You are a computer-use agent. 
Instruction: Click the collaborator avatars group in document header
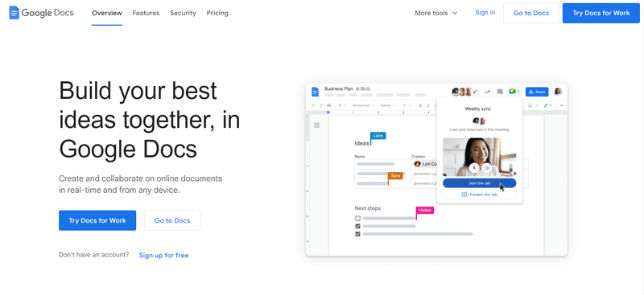pos(465,92)
